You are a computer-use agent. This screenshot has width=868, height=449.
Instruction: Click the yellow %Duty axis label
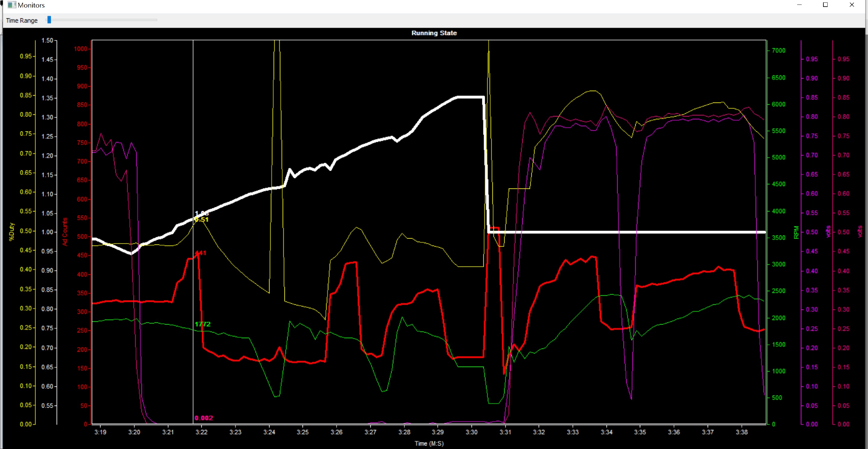(x=11, y=232)
